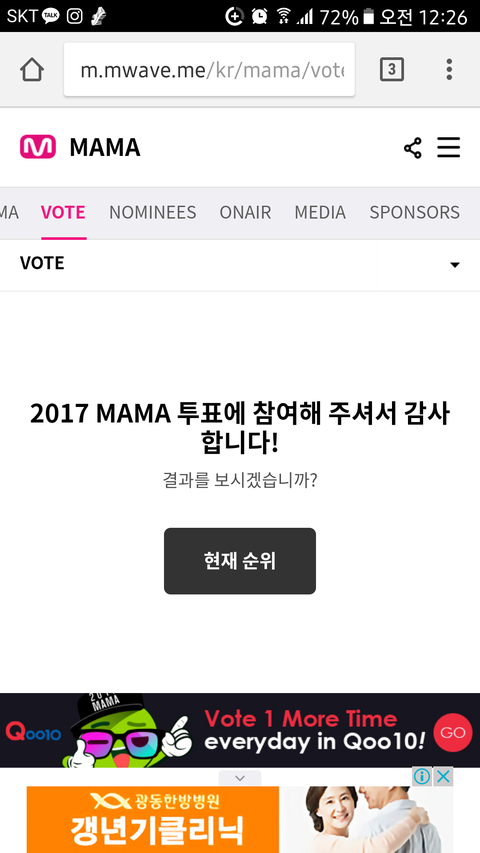
Task: Expand the VOTE dropdown arrow
Action: (455, 265)
